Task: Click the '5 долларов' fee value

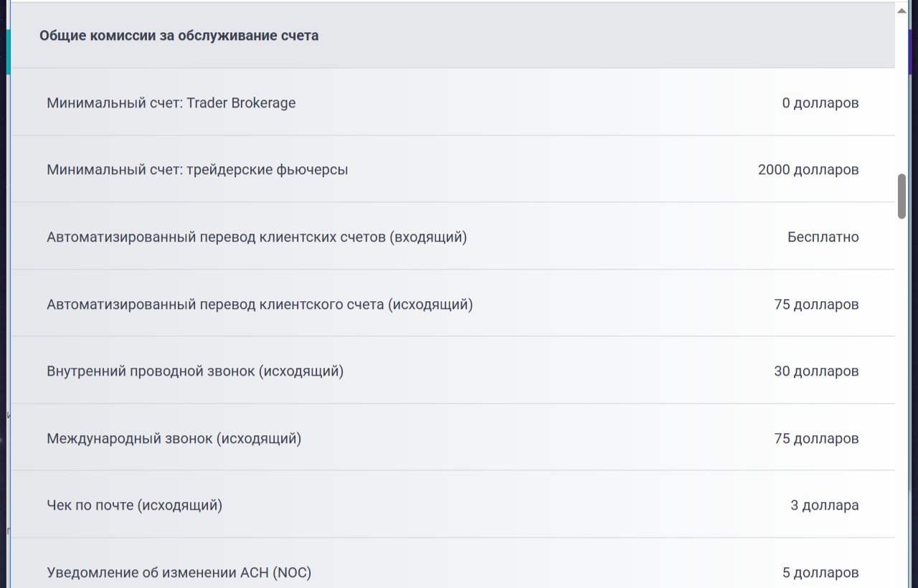Action: click(820, 572)
